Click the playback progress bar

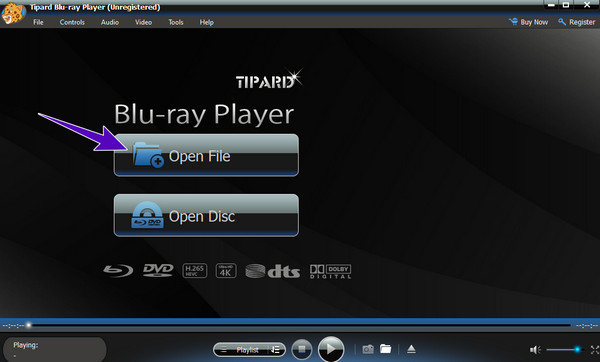pos(300,325)
